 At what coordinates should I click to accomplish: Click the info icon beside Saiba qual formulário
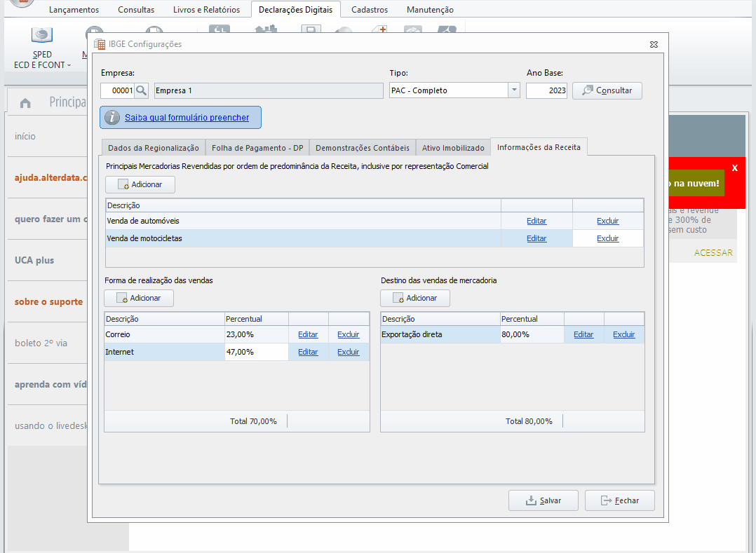point(112,118)
